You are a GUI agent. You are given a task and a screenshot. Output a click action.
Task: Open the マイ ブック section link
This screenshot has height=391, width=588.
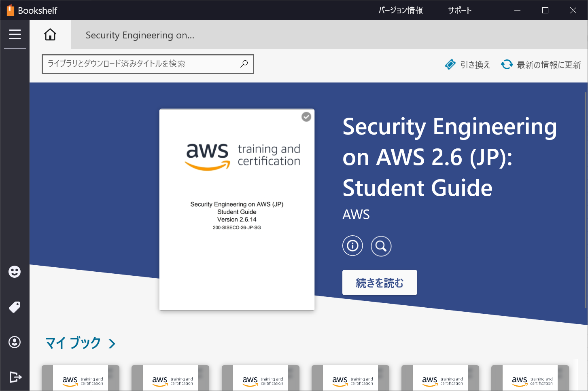(73, 343)
